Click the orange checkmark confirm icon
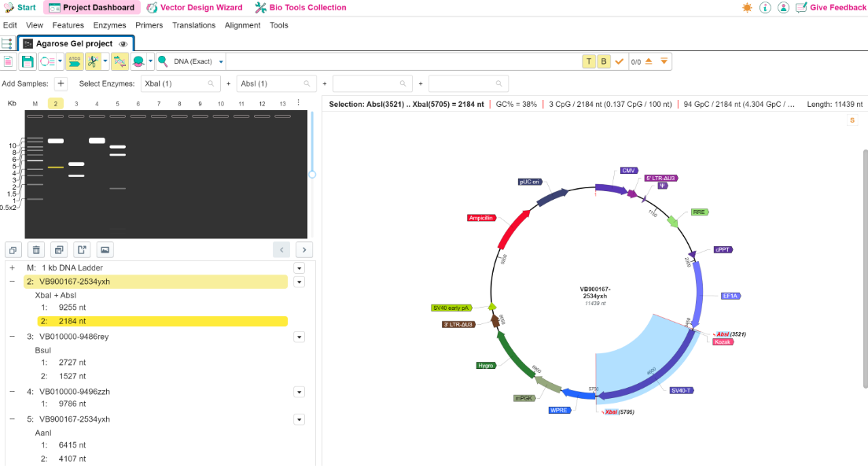This screenshot has width=868, height=472. (x=619, y=61)
